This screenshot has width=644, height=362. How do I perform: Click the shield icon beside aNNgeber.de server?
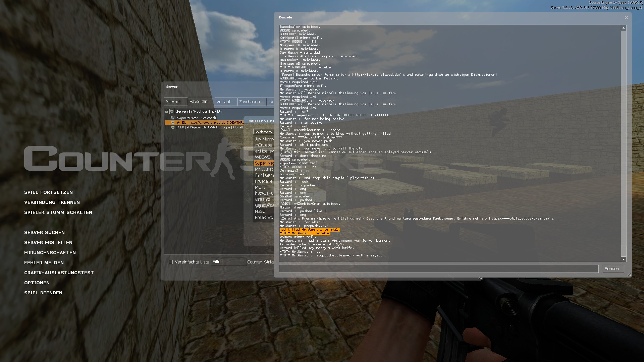tap(173, 127)
